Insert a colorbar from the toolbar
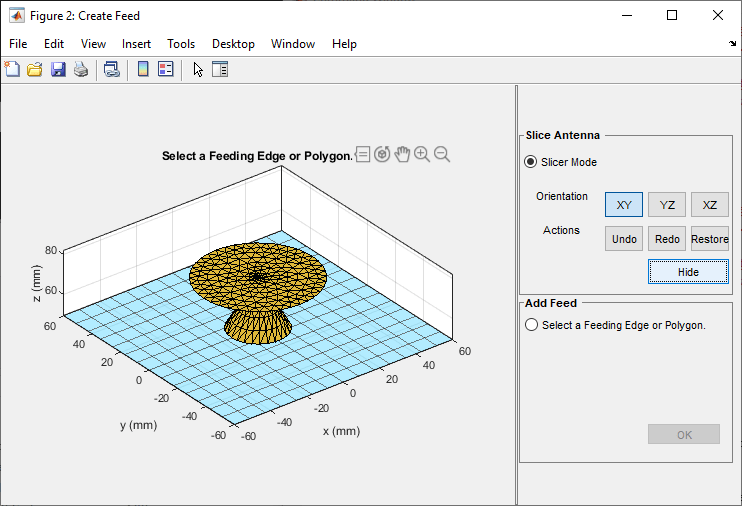 (143, 69)
